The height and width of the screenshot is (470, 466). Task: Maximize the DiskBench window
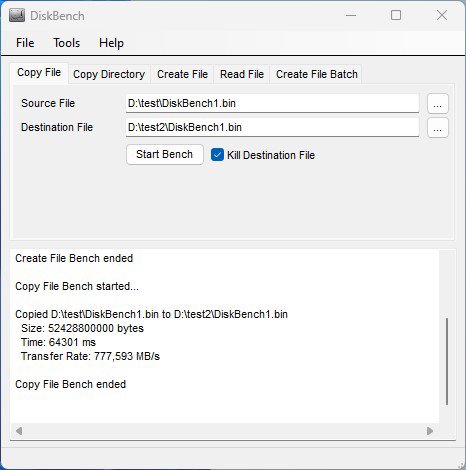[x=396, y=15]
